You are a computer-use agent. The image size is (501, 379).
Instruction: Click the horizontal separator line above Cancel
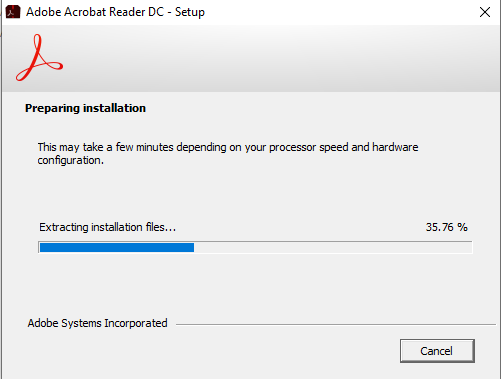(336, 324)
